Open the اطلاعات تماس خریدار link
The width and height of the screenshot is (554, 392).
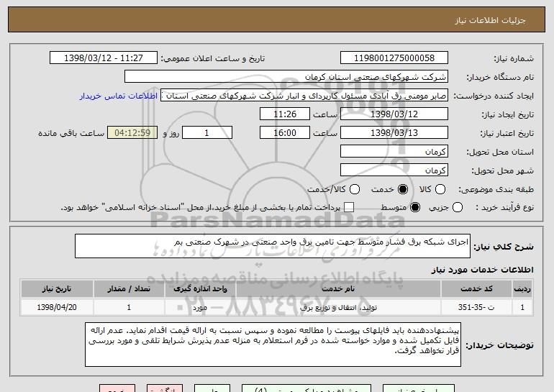(x=119, y=96)
